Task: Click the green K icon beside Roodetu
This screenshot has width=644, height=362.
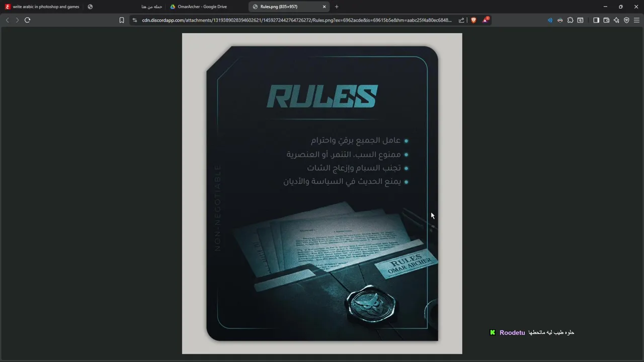Action: pos(493,332)
